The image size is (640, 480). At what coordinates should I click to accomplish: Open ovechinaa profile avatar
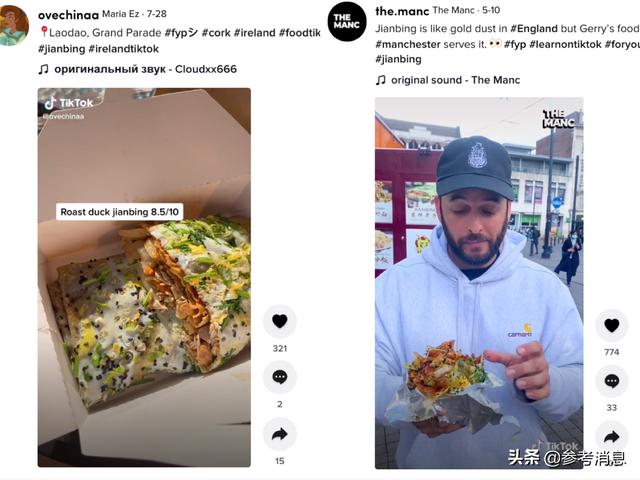click(x=13, y=25)
